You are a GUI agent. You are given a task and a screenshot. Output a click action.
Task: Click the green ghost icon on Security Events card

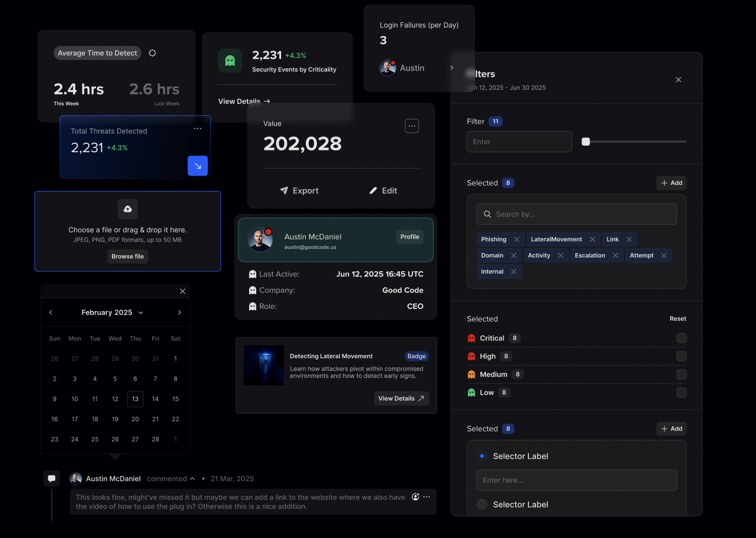[230, 61]
